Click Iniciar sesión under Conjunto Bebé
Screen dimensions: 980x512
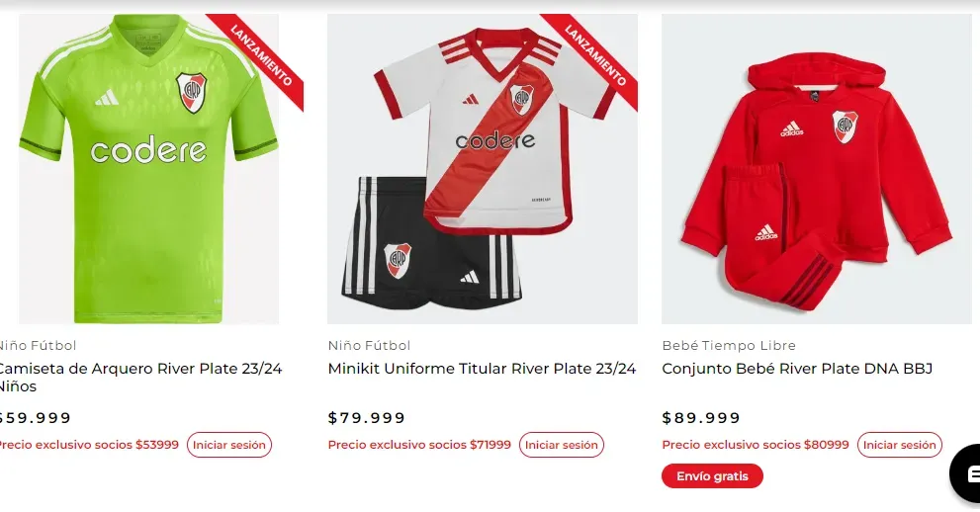899,445
